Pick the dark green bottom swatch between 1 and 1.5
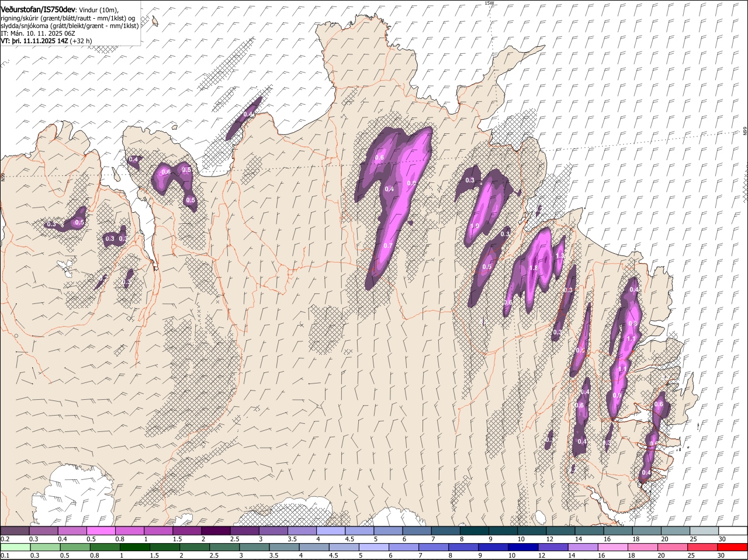The image size is (748, 560). click(x=134, y=547)
